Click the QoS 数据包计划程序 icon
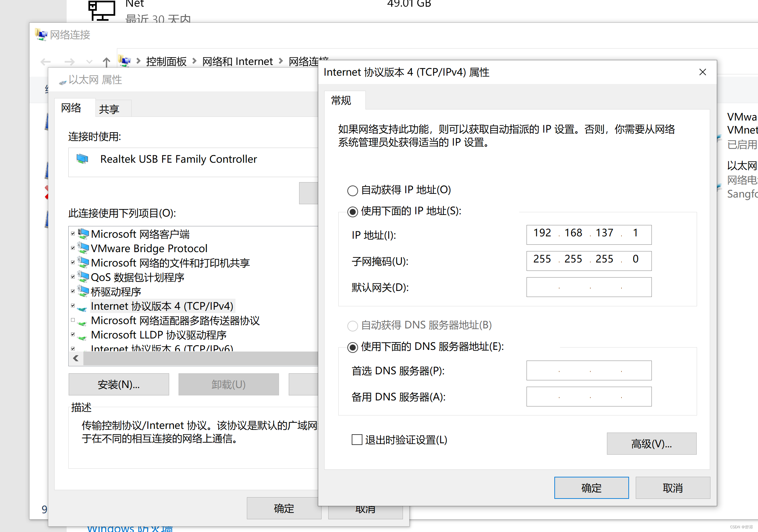758x532 pixels. pos(83,277)
